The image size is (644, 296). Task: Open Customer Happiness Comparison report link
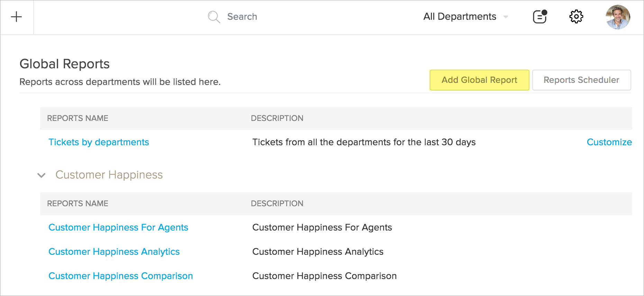120,276
